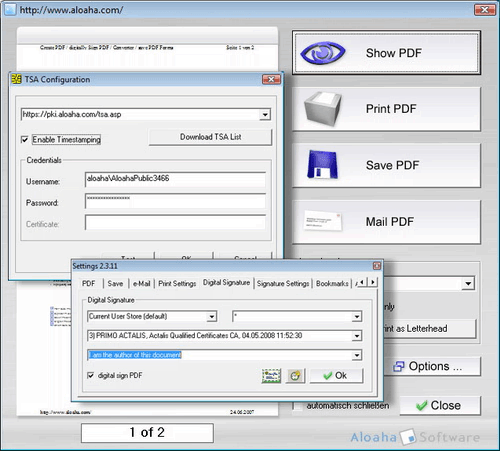Open the Bookmarks tab

point(332,283)
